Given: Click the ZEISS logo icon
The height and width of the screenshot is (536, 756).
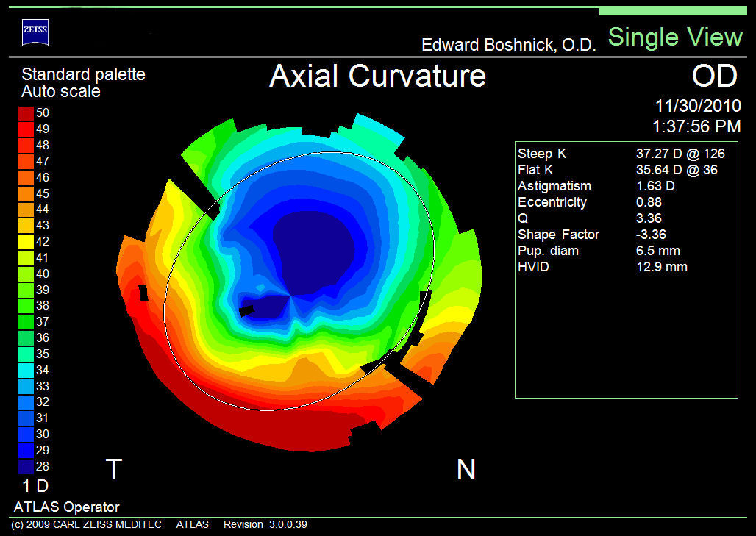Looking at the screenshot, I should [36, 29].
